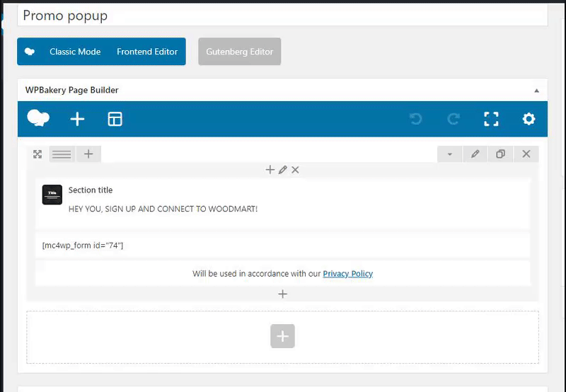Enter fullscreen builder mode
566x392 pixels.
[x=491, y=119]
